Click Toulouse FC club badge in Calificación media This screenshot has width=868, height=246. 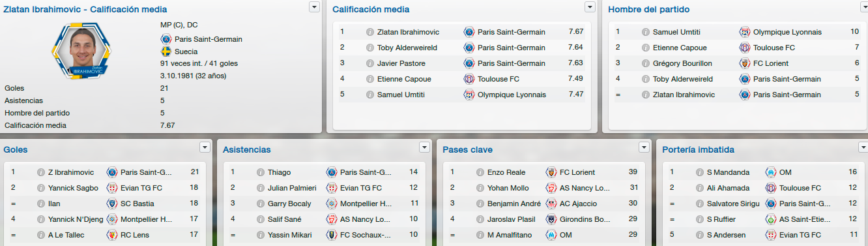(469, 79)
